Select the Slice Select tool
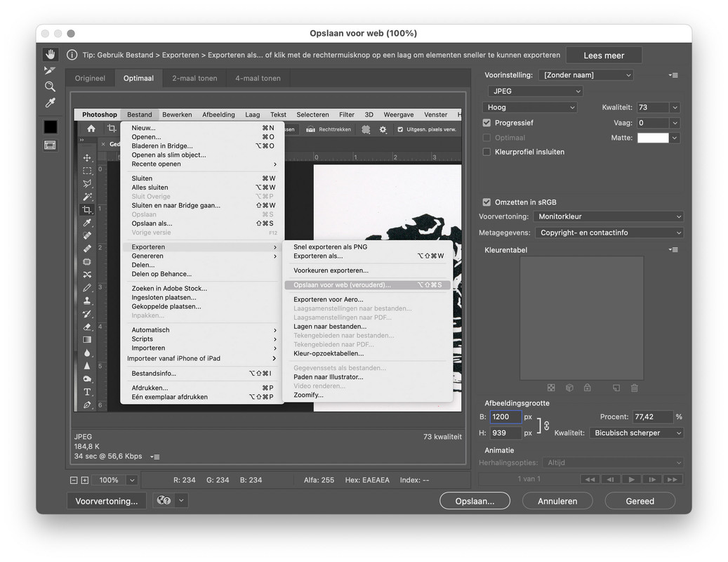Image resolution: width=728 pixels, height=562 pixels. (x=50, y=70)
